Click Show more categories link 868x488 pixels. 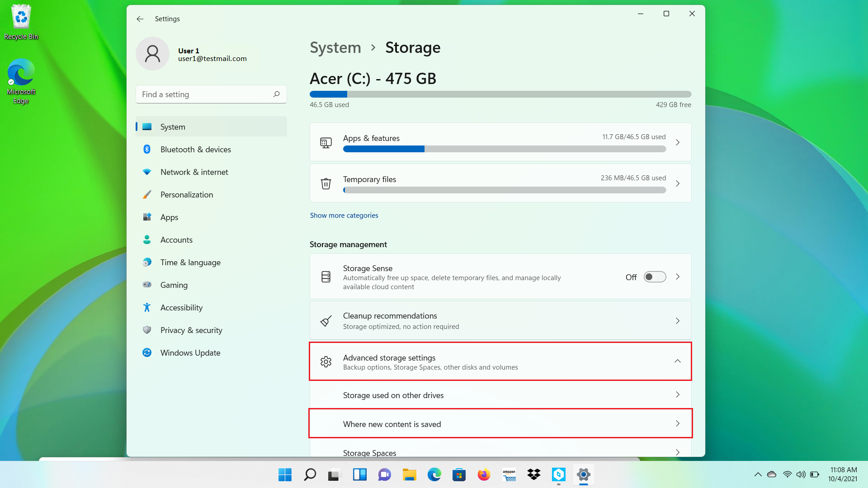[344, 216]
